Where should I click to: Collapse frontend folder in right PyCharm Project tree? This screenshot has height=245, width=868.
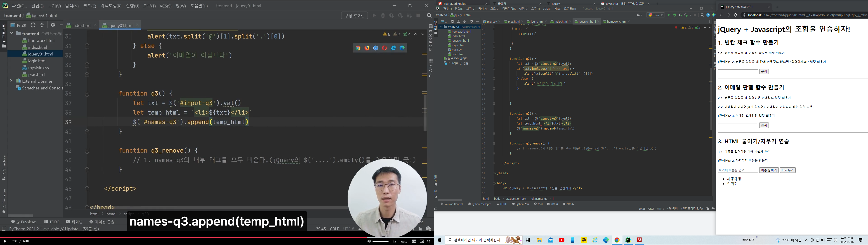tap(441, 27)
